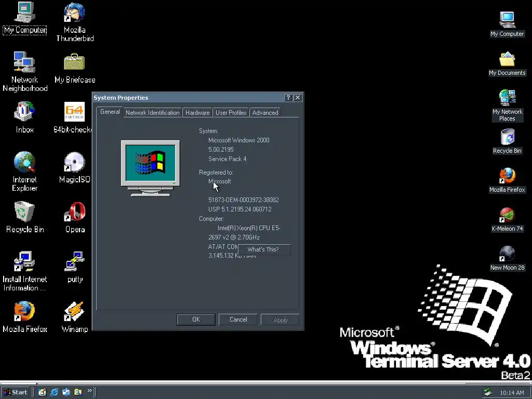Viewport: 532px width, 399px height.
Task: Click the USP 5.1.2195.24 060712 text
Action: point(240,209)
